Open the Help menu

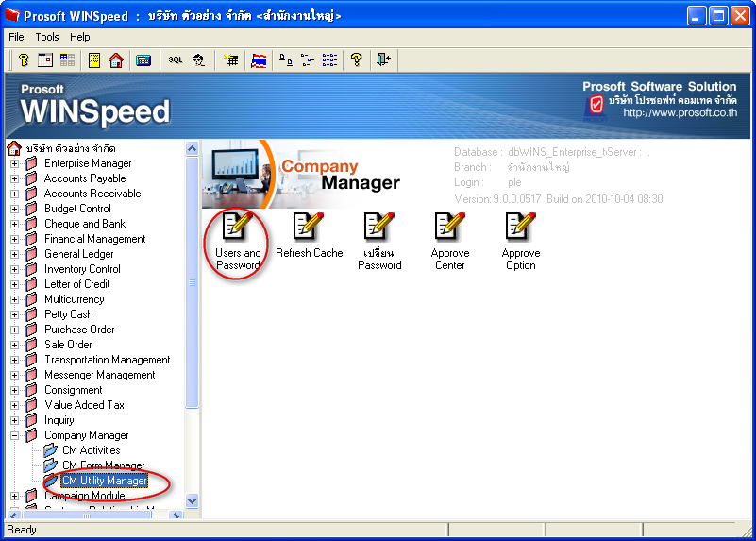pos(79,37)
